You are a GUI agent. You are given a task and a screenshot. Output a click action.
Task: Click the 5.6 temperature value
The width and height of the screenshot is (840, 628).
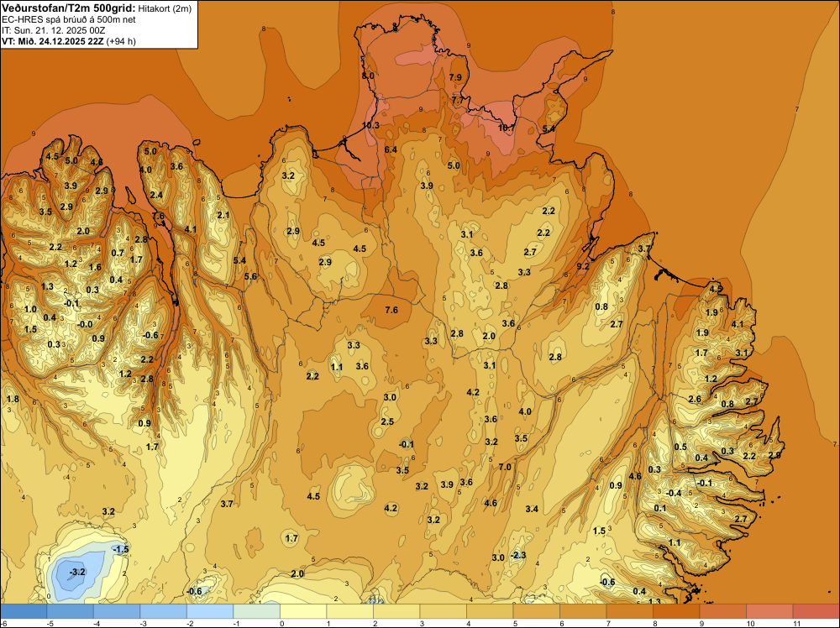pyautogui.click(x=250, y=277)
